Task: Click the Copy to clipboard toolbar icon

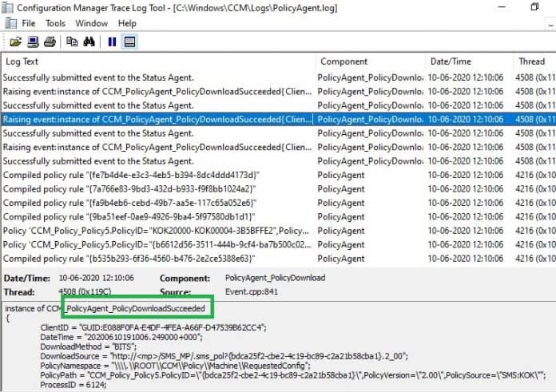Action: click(72, 42)
